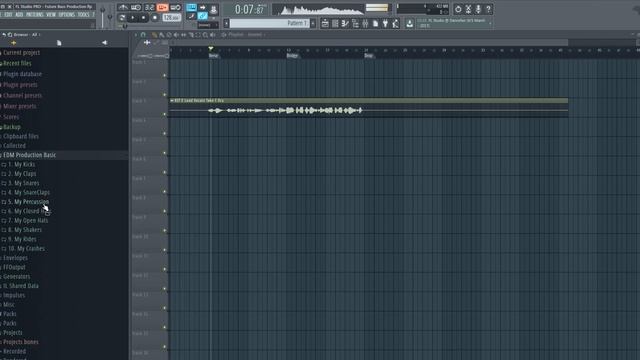Viewport: 640px width, 360px height.
Task: Open the question mark help icon
Action: (489, 9)
